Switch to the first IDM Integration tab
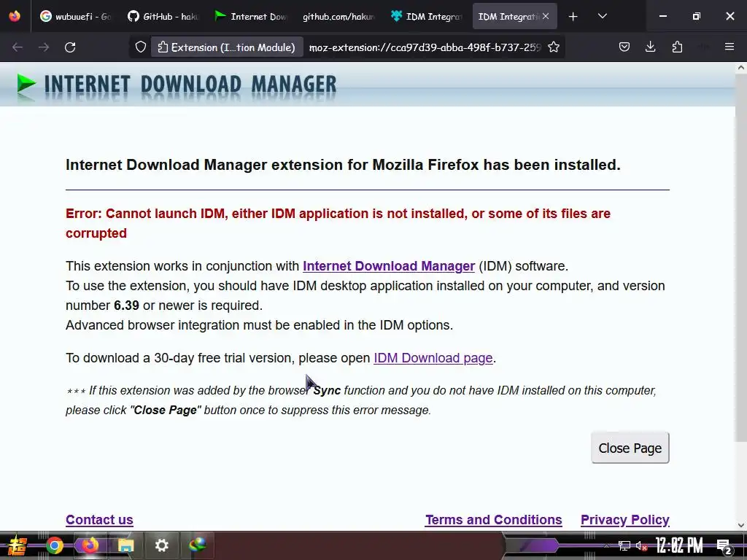Screen dimensions: 747x560 426,16
